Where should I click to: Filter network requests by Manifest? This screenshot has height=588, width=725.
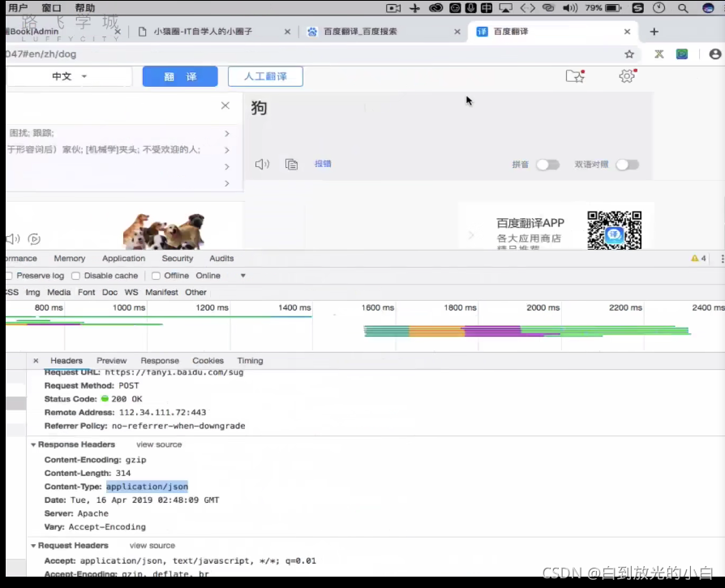coord(161,292)
